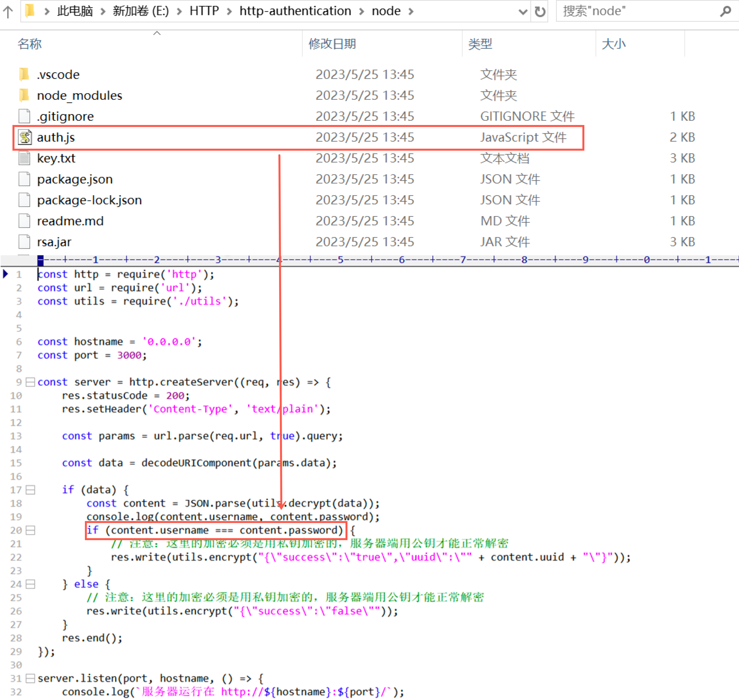
Task: Click the HTTP breadcrumb segment
Action: (204, 11)
